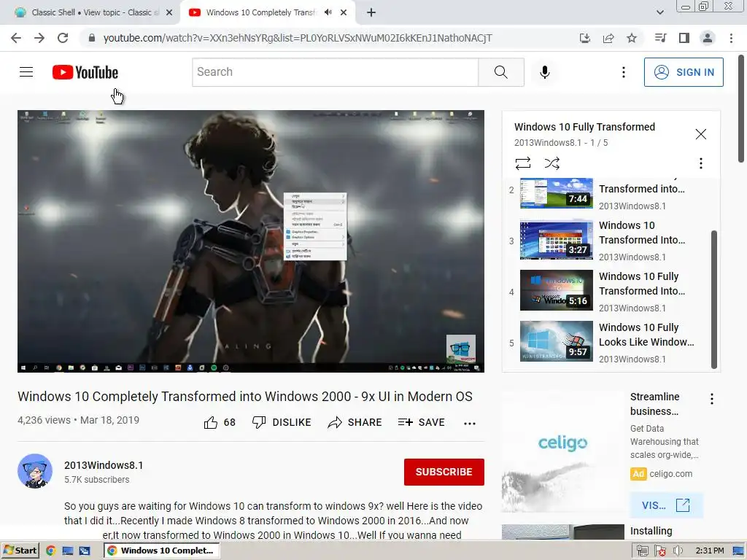747x560 pixels.
Task: Click the address bar URL
Action: [x=298, y=38]
